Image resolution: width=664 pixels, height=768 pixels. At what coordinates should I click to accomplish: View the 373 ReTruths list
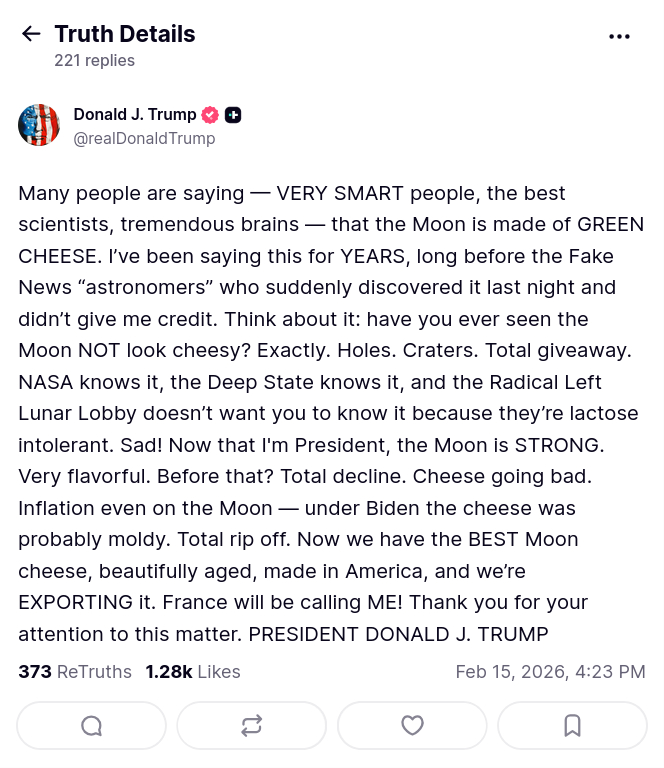pyautogui.click(x=75, y=672)
